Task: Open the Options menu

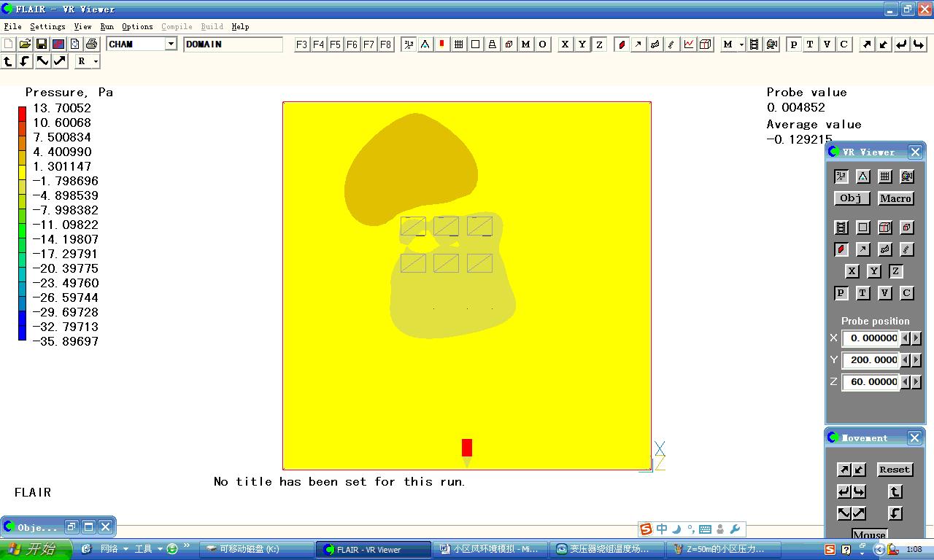Action: (137, 26)
